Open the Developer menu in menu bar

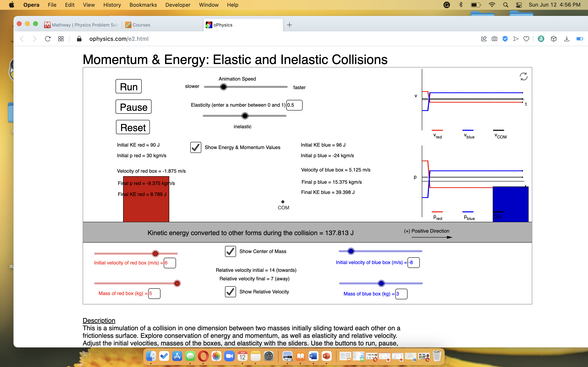tap(178, 5)
